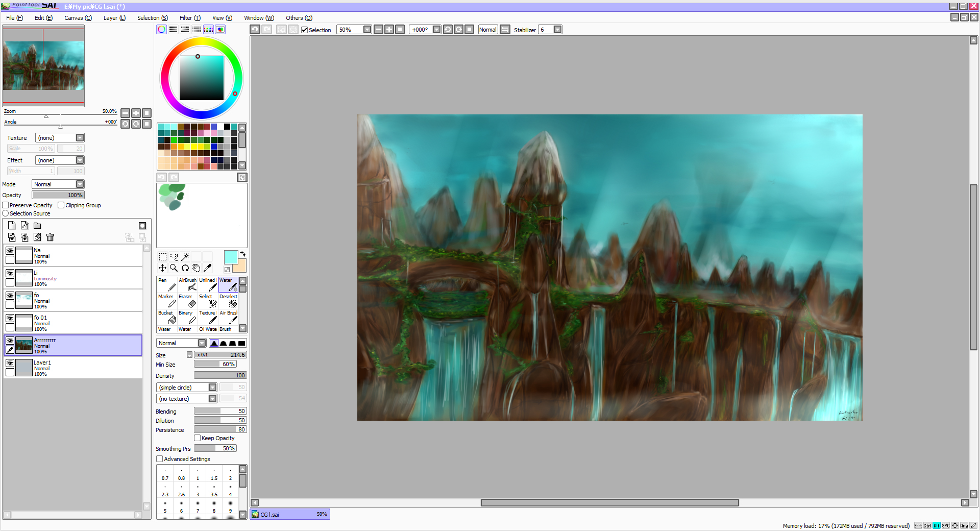Enable the Preserve Opacity checkbox
The width and height of the screenshot is (980, 531).
coord(6,205)
